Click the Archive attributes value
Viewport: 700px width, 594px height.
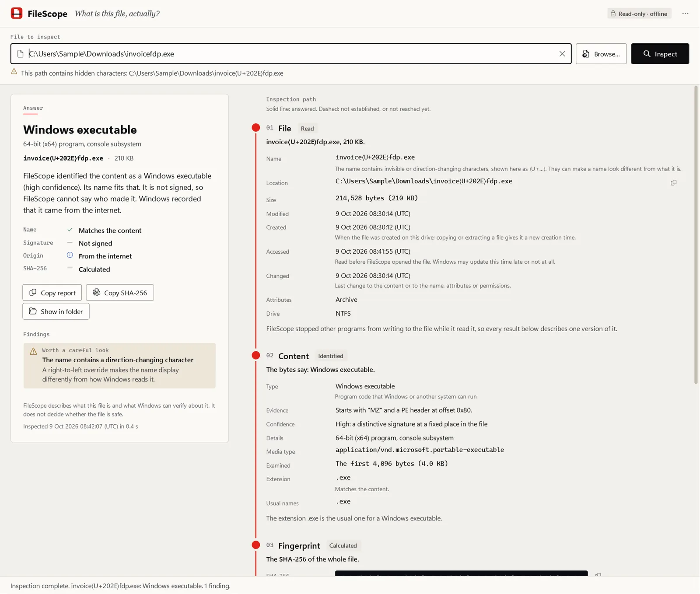coord(346,300)
